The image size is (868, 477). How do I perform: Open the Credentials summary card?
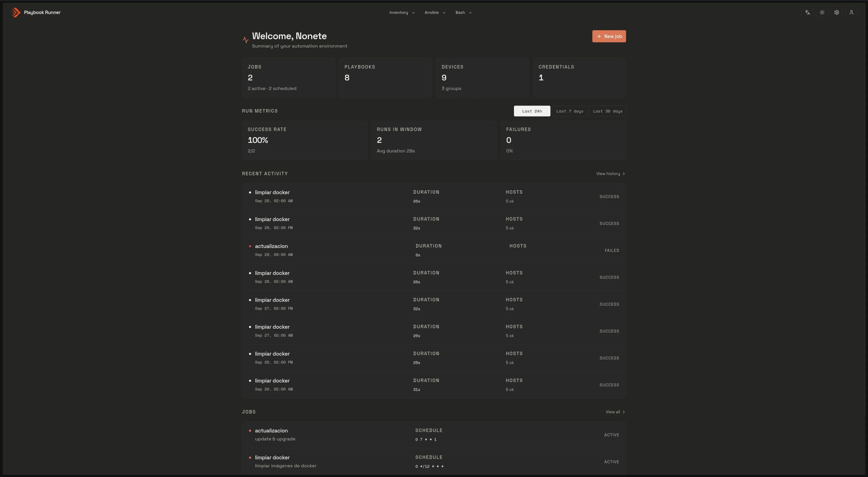coord(579,78)
